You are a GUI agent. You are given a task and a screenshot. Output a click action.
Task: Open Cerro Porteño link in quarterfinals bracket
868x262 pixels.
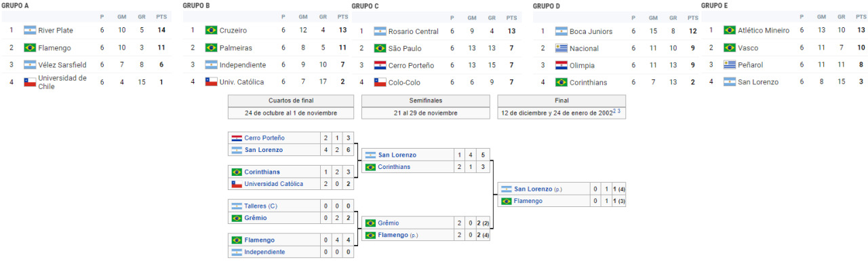[264, 138]
